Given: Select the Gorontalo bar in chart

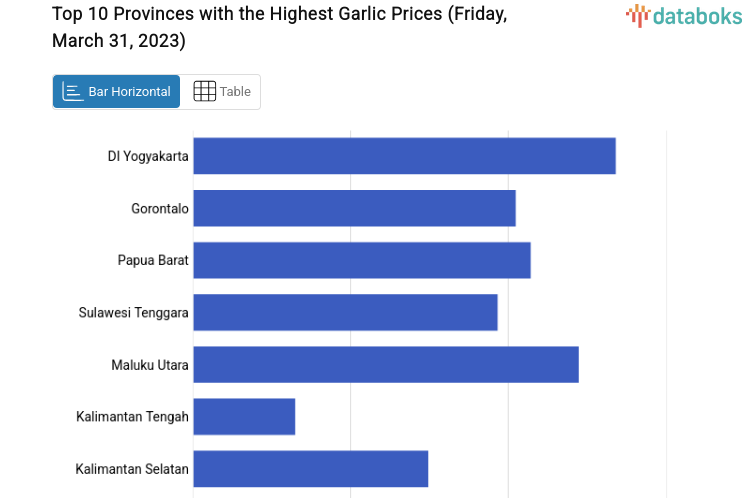Looking at the screenshot, I should click(x=354, y=208).
